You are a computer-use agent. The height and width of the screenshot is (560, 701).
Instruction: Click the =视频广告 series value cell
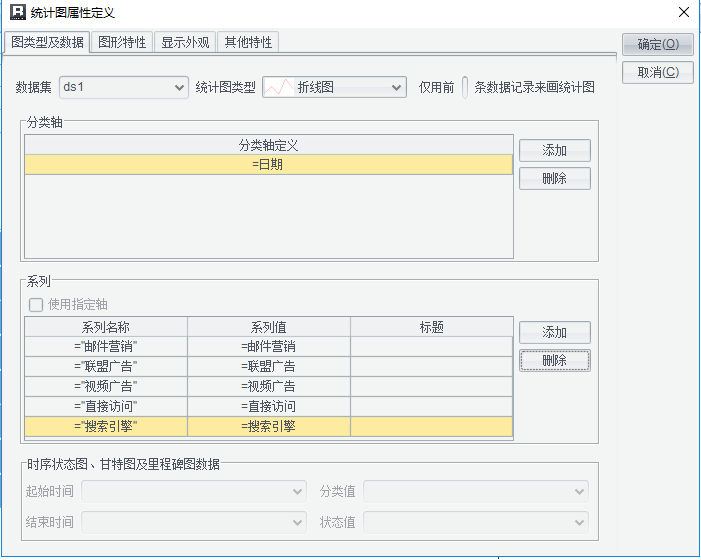(x=268, y=386)
